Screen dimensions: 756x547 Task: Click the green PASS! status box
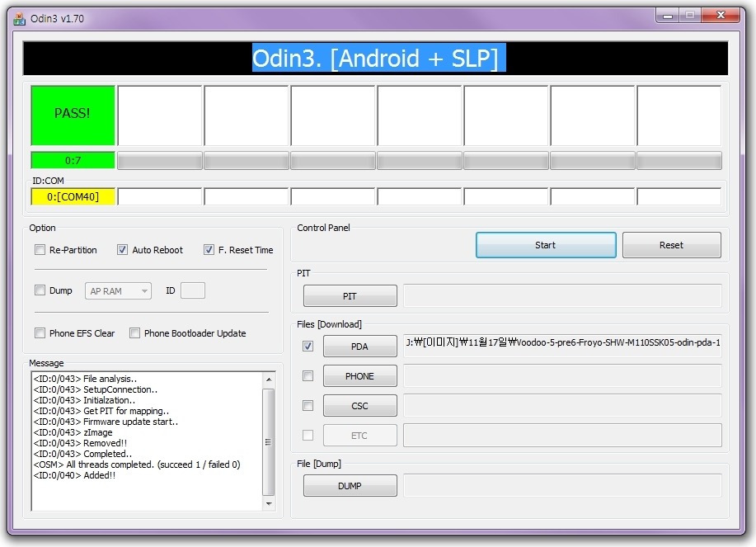coord(73,116)
